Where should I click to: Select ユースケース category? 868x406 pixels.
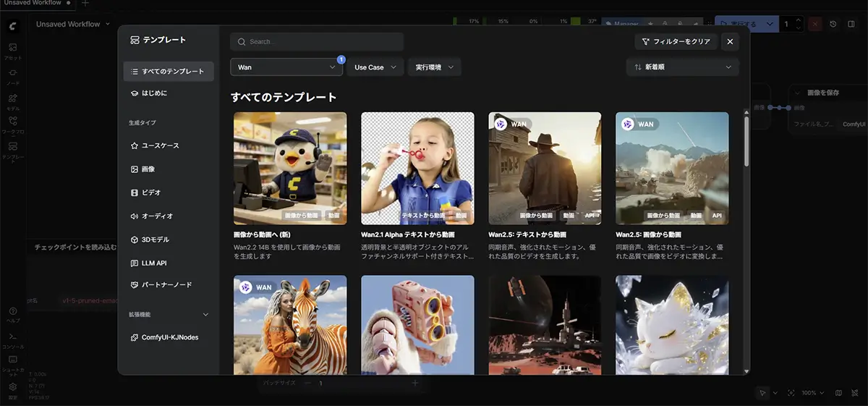pyautogui.click(x=169, y=145)
